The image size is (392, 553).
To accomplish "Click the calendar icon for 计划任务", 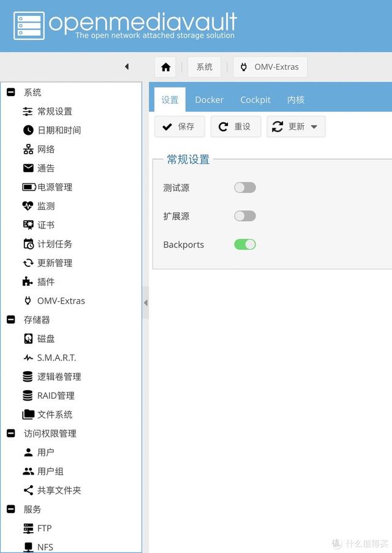I will [x=28, y=244].
